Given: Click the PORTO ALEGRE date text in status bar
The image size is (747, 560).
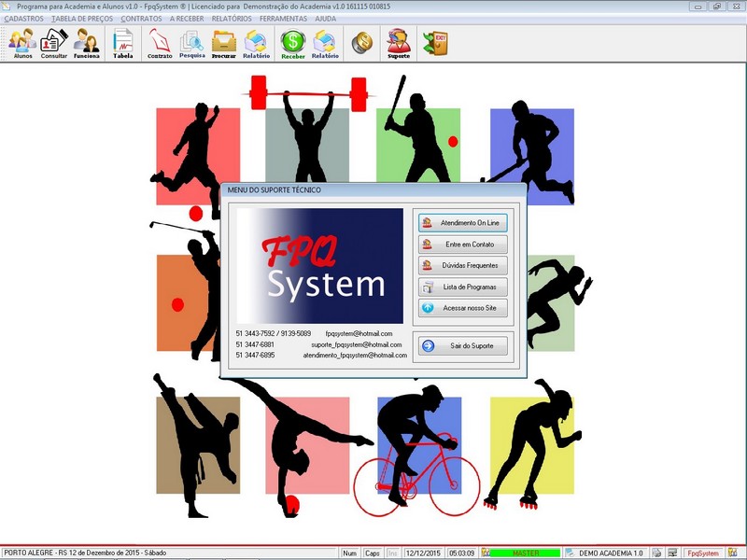Looking at the screenshot, I should pos(85,553).
